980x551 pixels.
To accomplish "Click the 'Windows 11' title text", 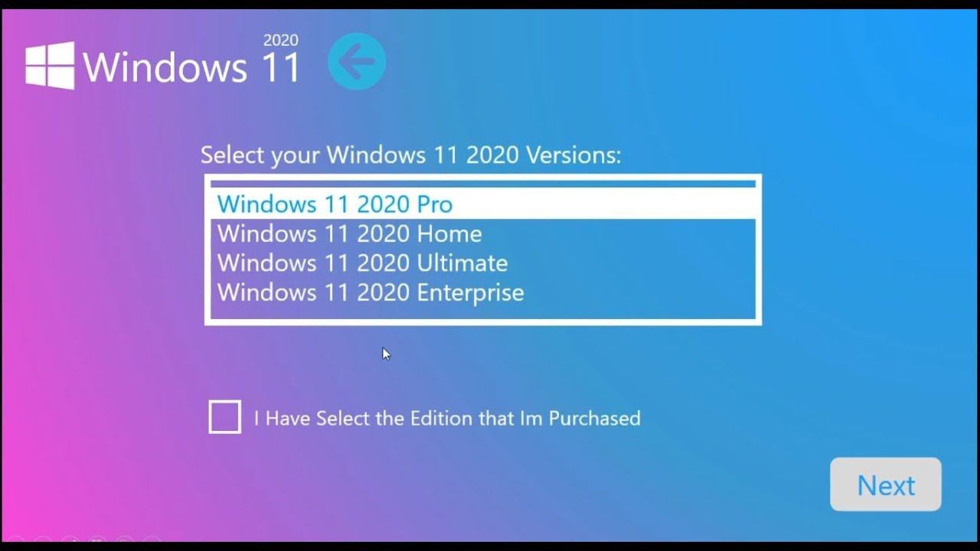I will [191, 67].
